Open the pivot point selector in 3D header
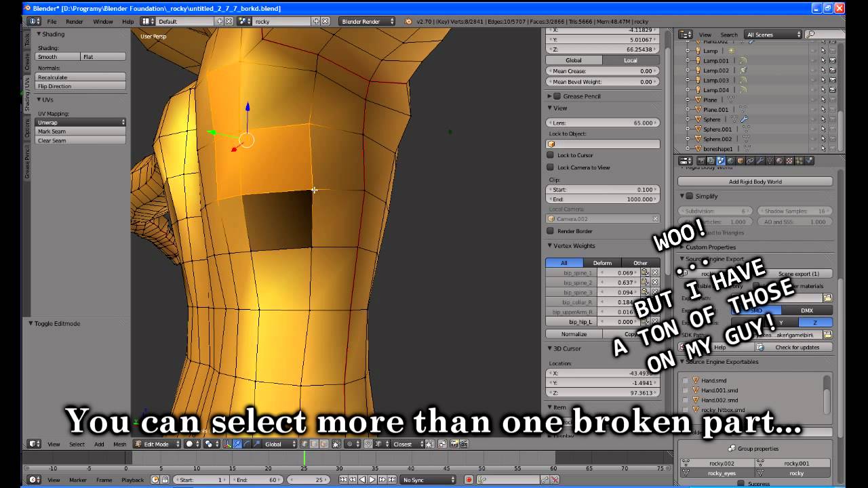Image resolution: width=868 pixels, height=488 pixels. pyautogui.click(x=212, y=444)
